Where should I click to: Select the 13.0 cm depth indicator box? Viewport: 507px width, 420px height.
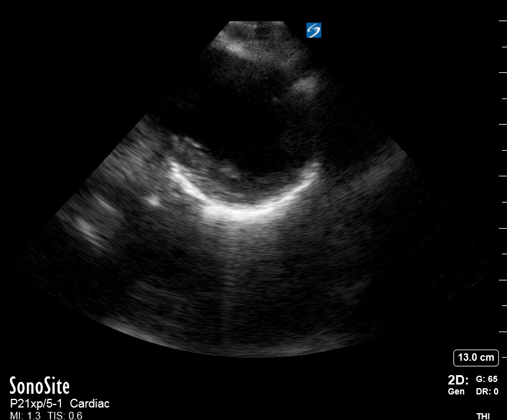point(476,358)
